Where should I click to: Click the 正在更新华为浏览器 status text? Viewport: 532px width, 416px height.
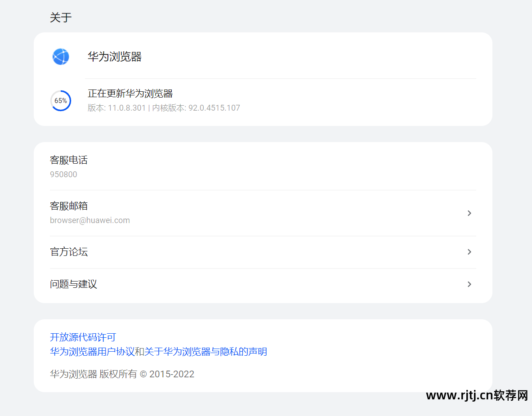pyautogui.click(x=130, y=93)
